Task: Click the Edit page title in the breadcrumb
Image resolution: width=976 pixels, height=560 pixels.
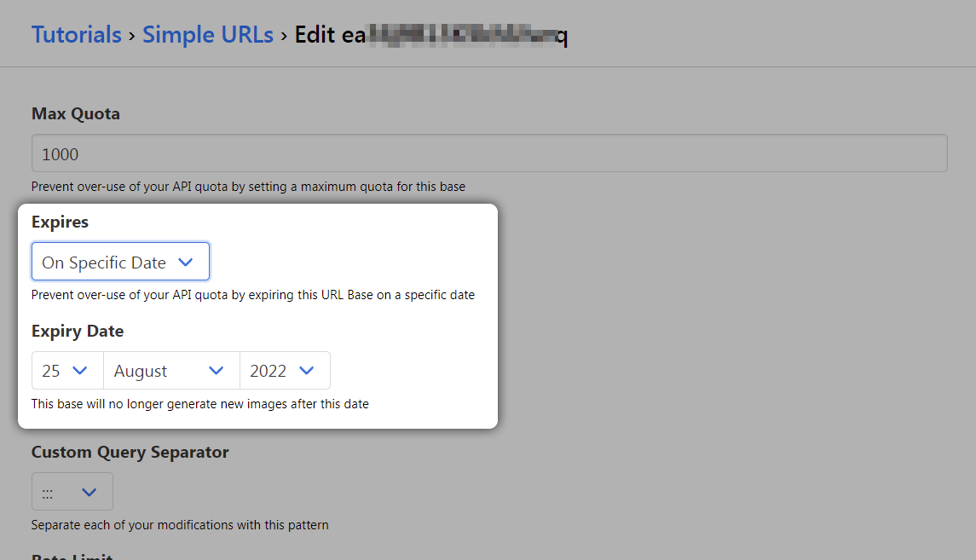Action: click(x=430, y=35)
